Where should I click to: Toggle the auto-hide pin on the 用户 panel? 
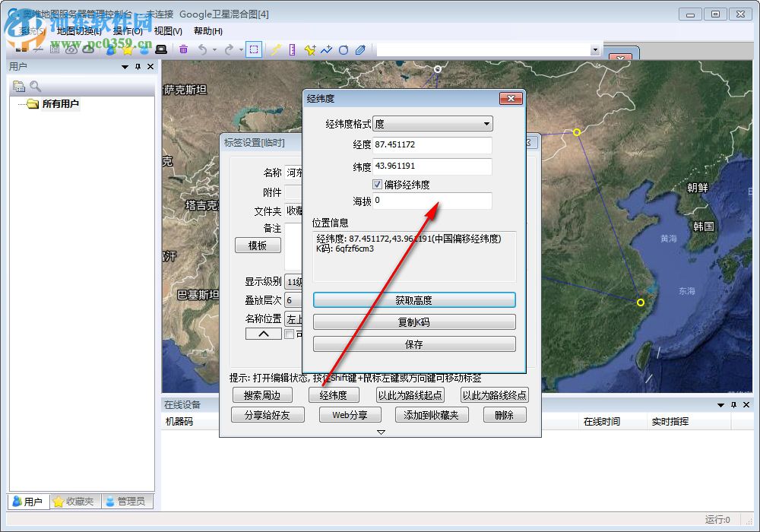pyautogui.click(x=136, y=66)
